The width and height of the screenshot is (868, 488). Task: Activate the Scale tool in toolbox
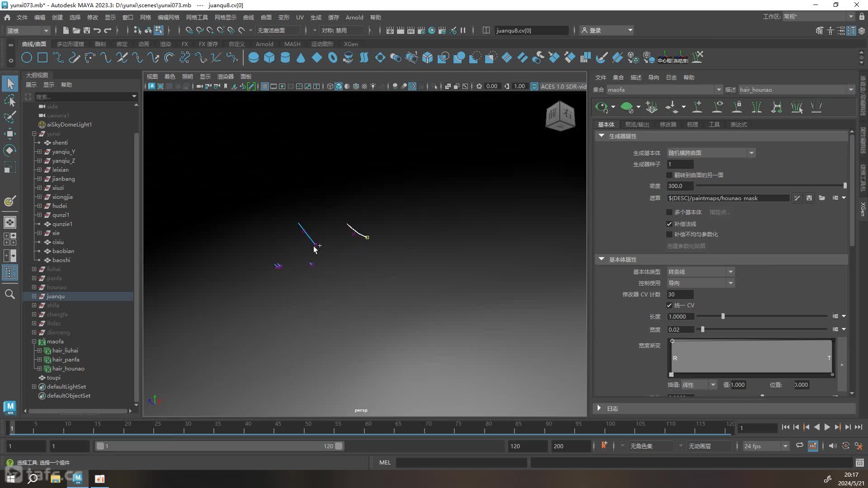coord(10,167)
